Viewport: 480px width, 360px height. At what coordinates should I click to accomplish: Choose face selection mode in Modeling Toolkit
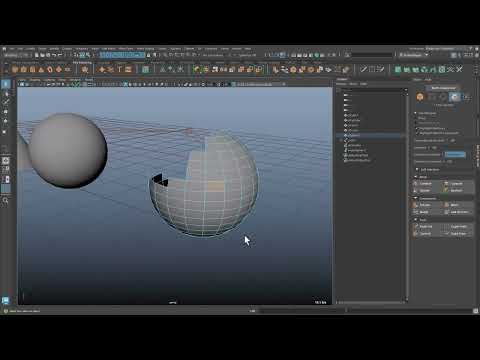point(455,97)
